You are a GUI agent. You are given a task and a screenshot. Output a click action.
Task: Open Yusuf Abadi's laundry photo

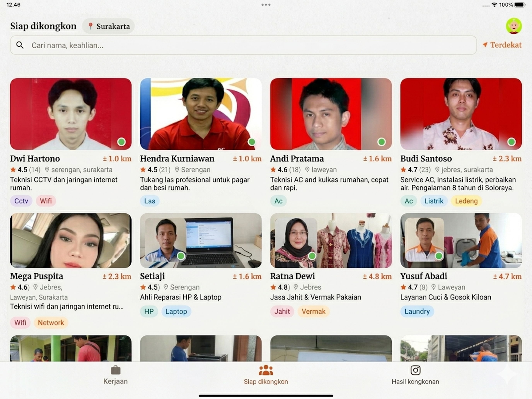461,240
